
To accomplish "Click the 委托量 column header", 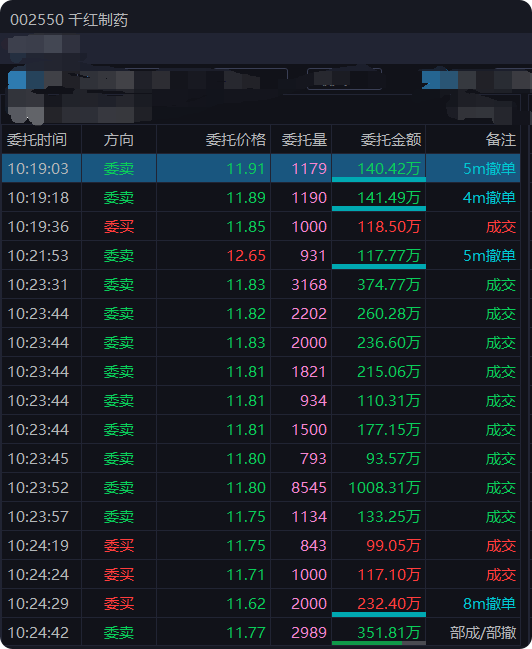I will click(304, 140).
